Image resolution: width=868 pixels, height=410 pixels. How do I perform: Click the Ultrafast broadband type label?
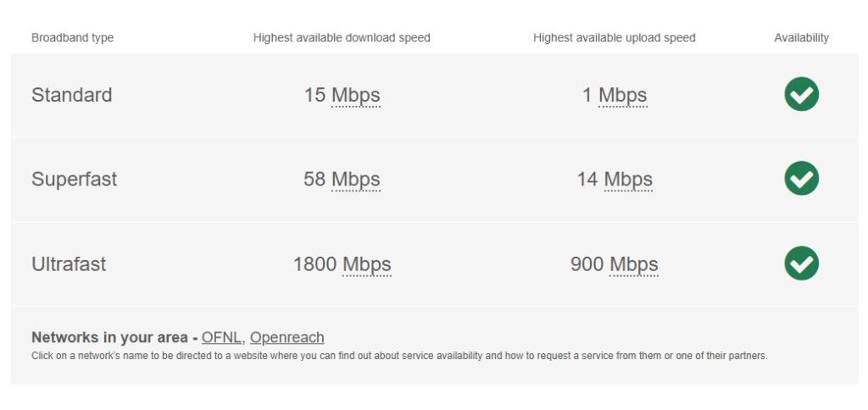point(69,264)
